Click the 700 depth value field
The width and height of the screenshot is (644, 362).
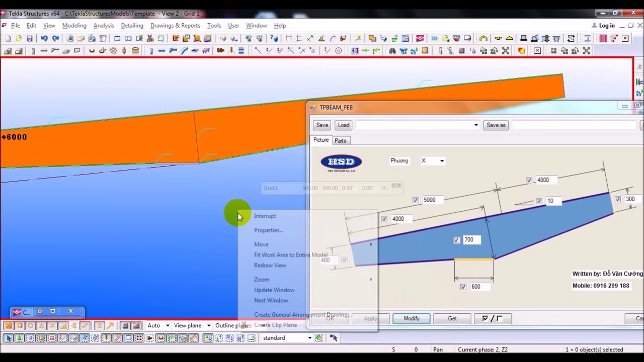click(472, 240)
